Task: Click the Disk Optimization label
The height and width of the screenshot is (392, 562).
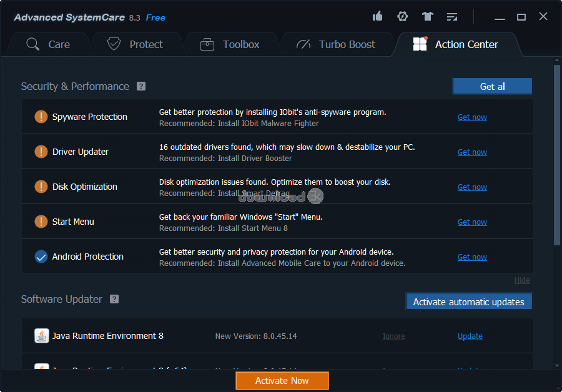Action: pos(84,187)
